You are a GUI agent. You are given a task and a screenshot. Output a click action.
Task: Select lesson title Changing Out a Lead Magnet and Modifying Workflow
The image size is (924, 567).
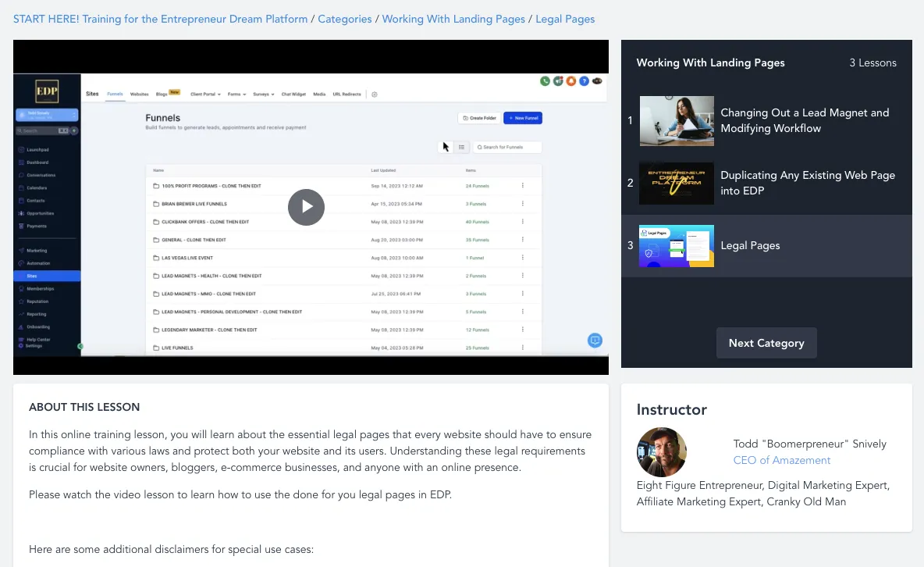(x=805, y=120)
